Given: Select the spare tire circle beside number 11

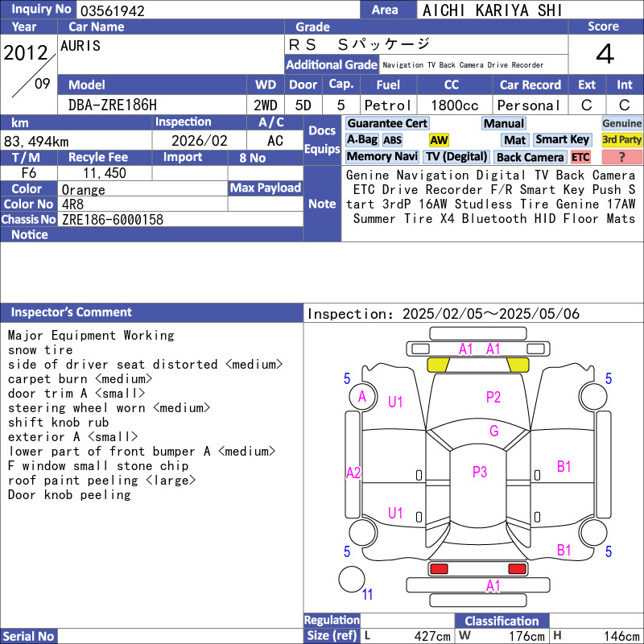Looking at the screenshot, I should point(352,579).
